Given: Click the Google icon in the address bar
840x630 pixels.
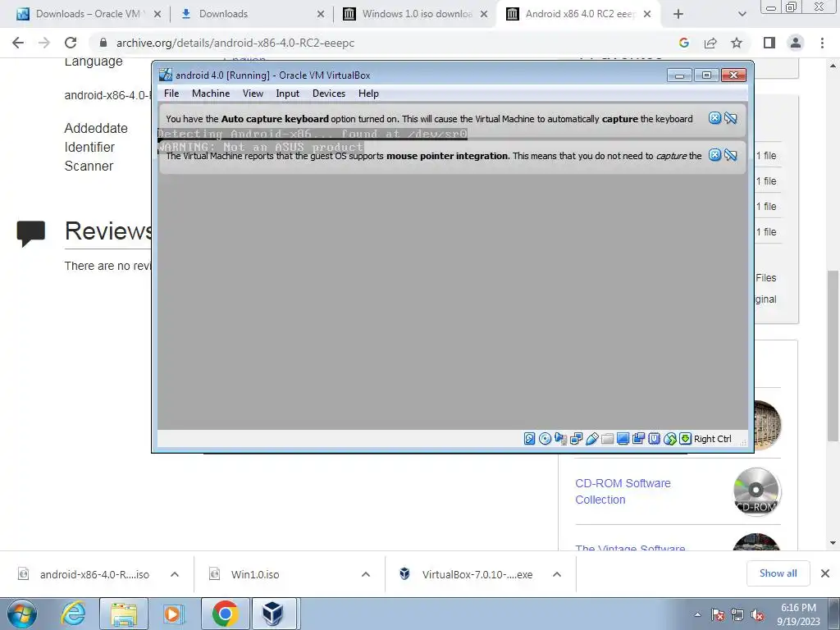Looking at the screenshot, I should click(684, 43).
